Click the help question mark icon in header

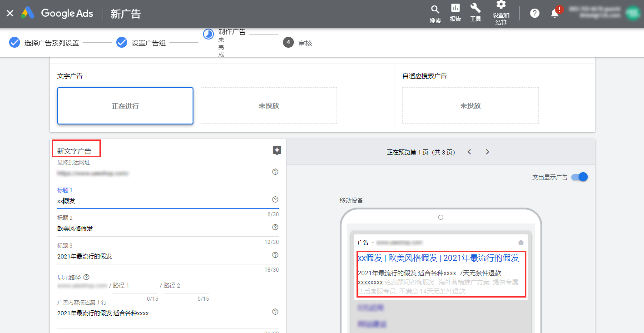click(535, 13)
